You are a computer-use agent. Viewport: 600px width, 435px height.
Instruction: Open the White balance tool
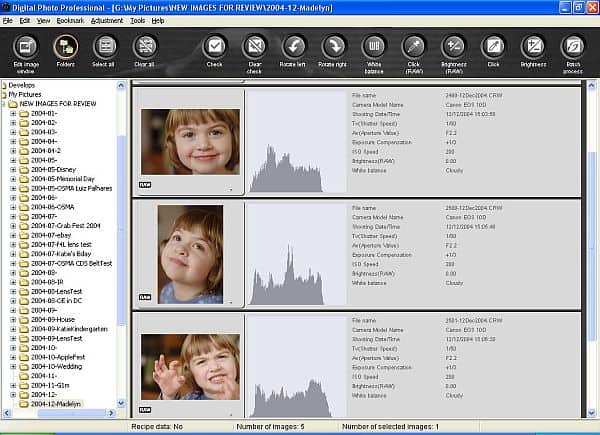373,47
